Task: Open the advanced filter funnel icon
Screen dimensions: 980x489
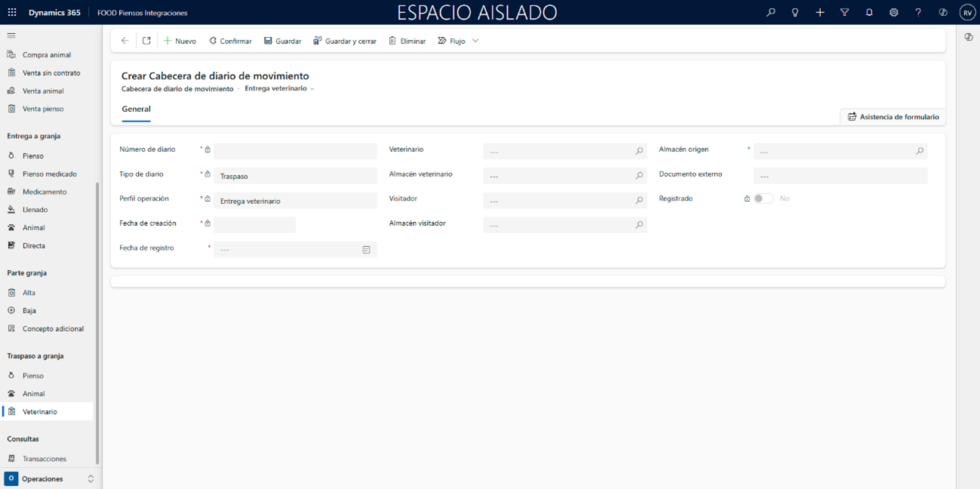Action: point(844,12)
